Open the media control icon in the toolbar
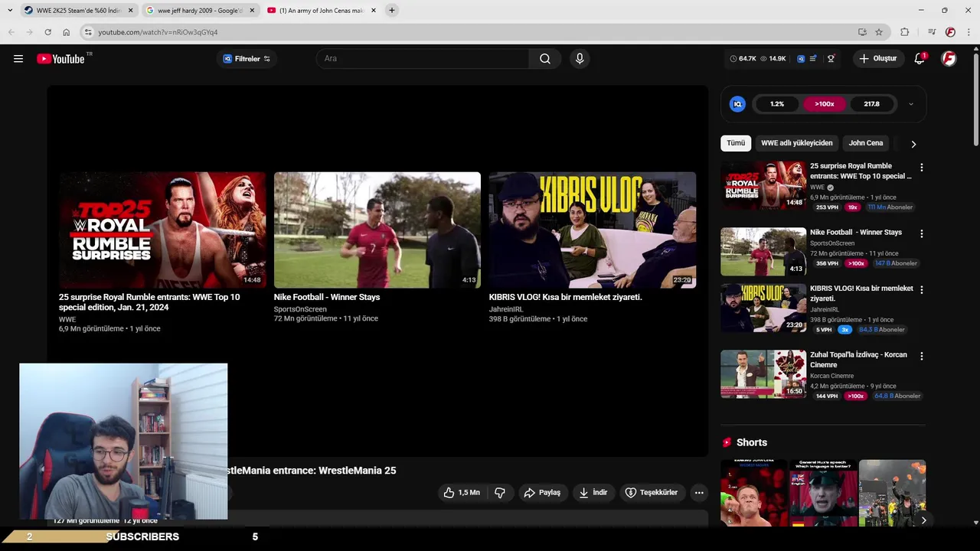 [932, 32]
